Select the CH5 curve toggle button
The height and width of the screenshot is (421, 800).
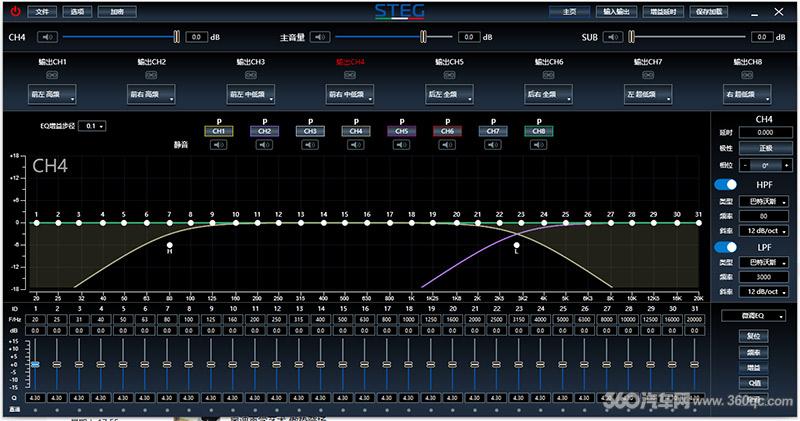point(402,131)
